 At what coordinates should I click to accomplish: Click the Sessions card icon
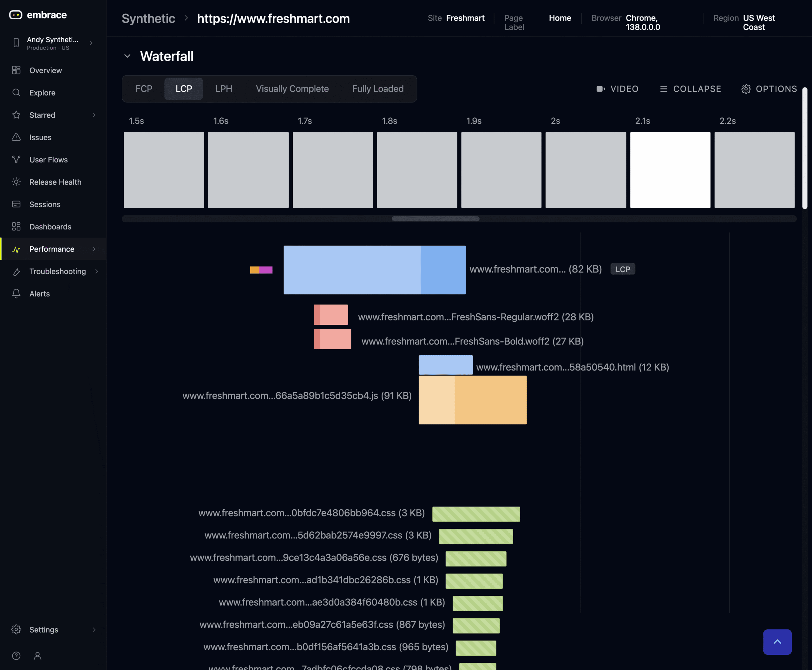point(16,204)
